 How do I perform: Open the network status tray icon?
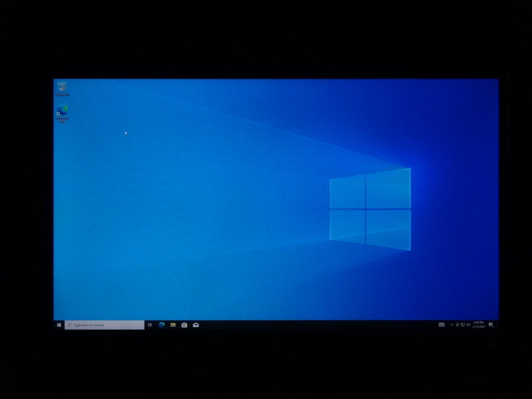[x=463, y=325]
